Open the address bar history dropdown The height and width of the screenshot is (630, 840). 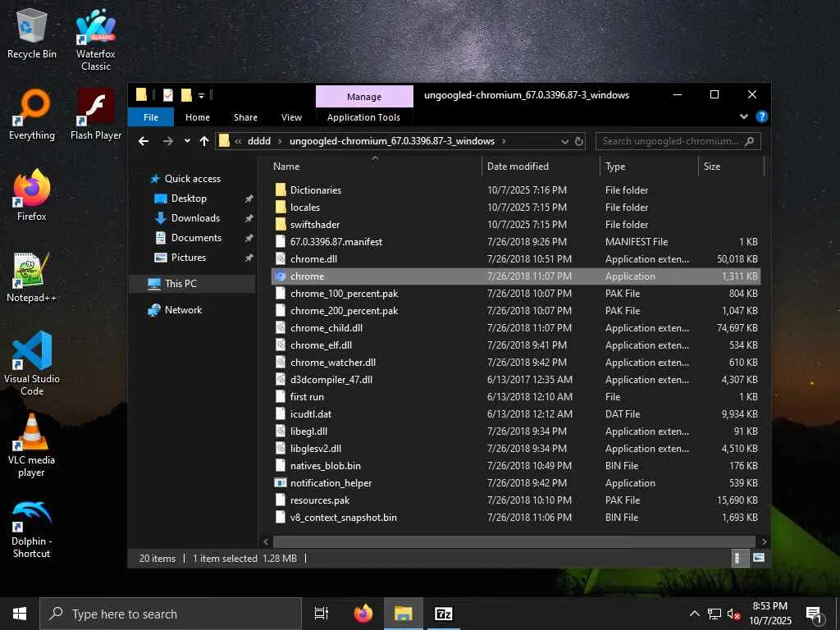click(564, 141)
